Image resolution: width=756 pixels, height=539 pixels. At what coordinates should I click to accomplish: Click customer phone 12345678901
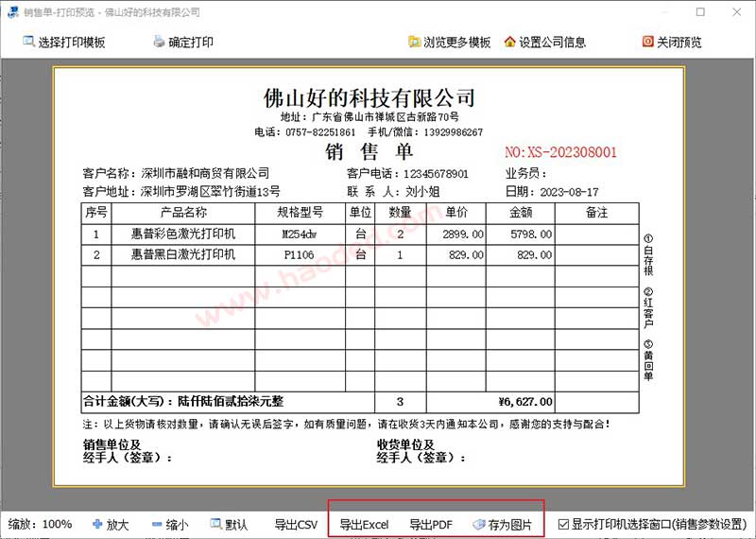point(436,174)
